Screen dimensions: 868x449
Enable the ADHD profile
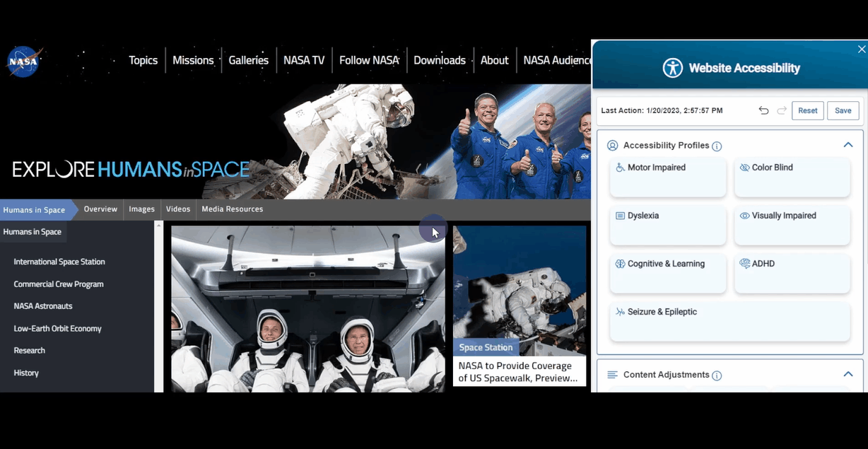point(792,273)
